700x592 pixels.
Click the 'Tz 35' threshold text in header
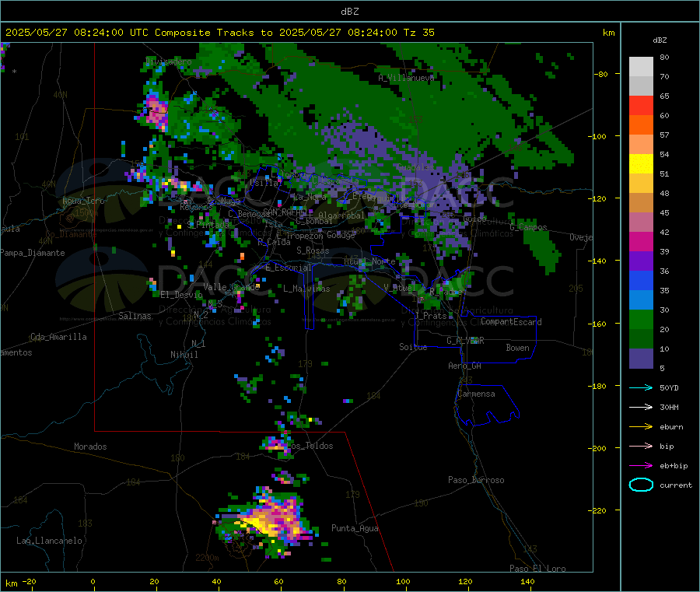pos(418,33)
